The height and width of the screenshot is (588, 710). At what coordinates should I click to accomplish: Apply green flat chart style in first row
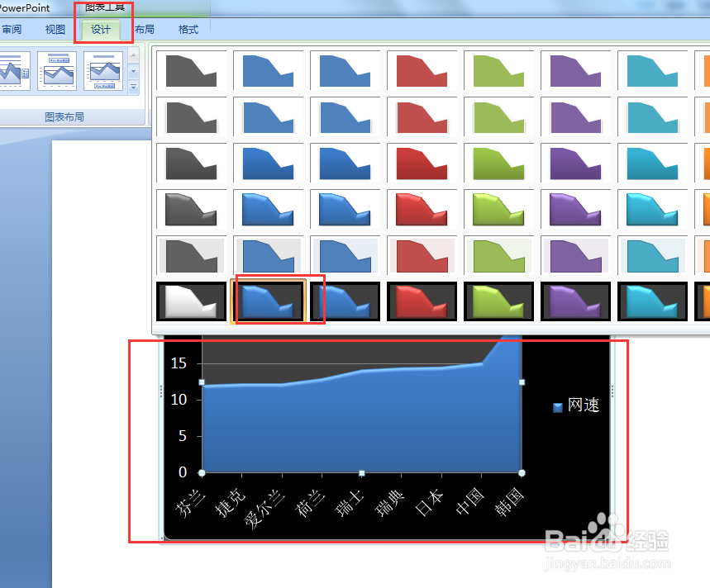click(498, 70)
